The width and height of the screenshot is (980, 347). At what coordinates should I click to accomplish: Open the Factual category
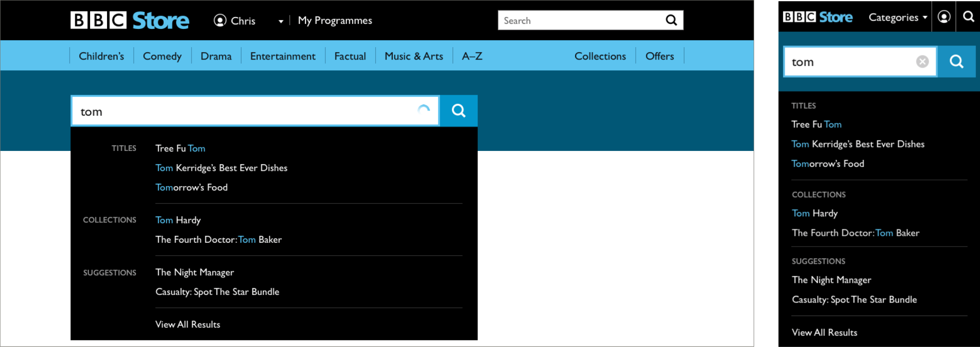pyautogui.click(x=350, y=56)
